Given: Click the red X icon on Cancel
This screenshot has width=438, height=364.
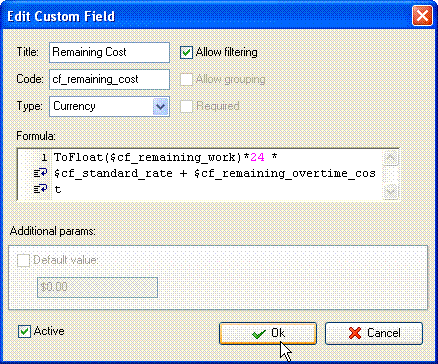Looking at the screenshot, I should (355, 333).
